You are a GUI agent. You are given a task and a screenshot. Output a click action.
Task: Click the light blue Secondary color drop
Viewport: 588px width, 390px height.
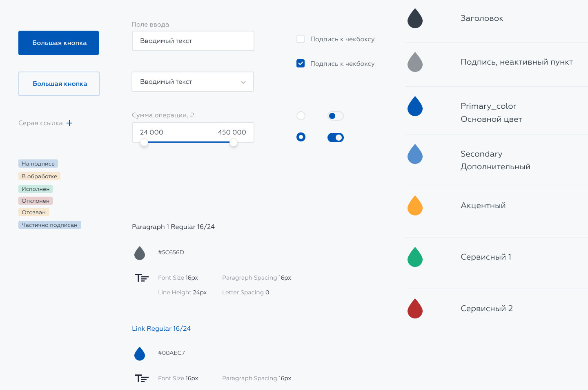pyautogui.click(x=415, y=154)
